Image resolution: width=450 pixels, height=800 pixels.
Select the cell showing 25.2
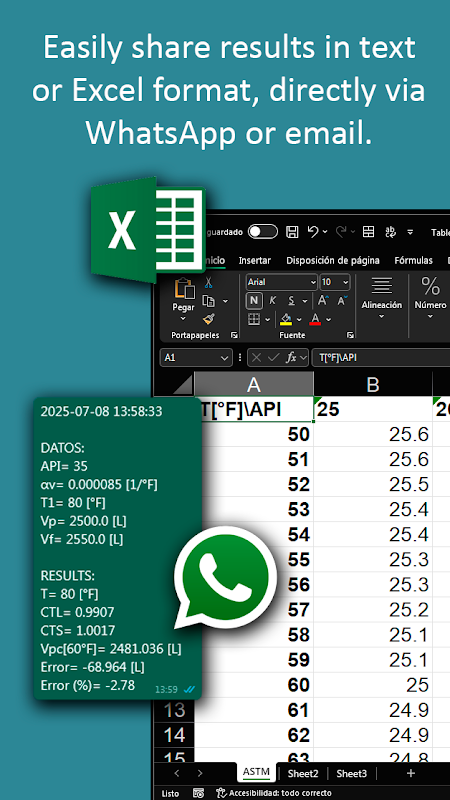click(373, 609)
